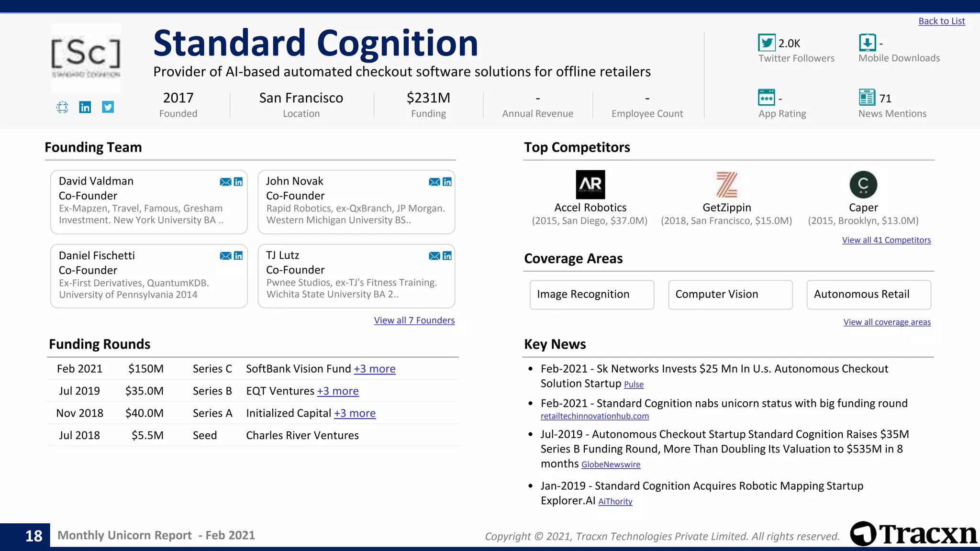Click the Twitter Followers bird icon
Viewport: 980px width, 551px height.
point(767,43)
